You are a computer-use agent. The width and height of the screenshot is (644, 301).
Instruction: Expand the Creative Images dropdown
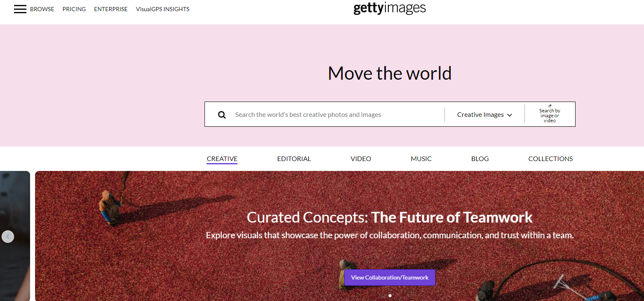(484, 115)
